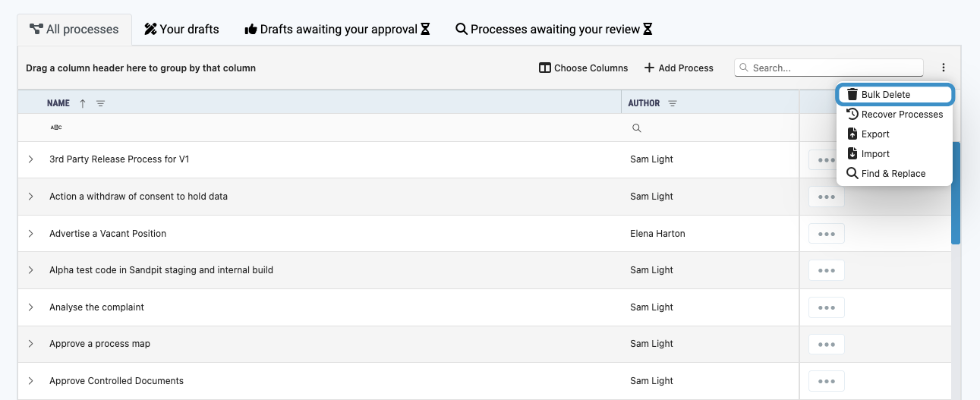
Task: Click the file icon beside Export
Action: (x=852, y=134)
